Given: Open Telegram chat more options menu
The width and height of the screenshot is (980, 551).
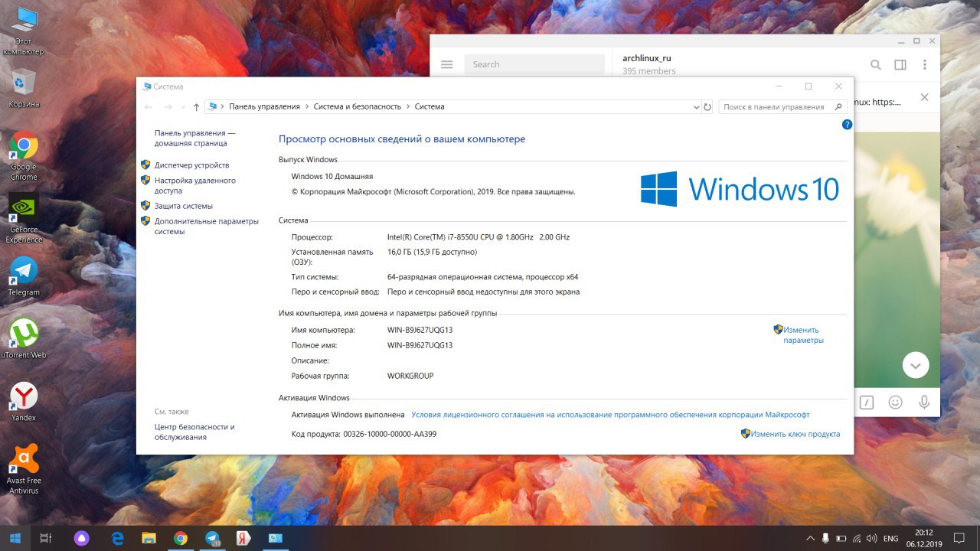Looking at the screenshot, I should [x=925, y=65].
